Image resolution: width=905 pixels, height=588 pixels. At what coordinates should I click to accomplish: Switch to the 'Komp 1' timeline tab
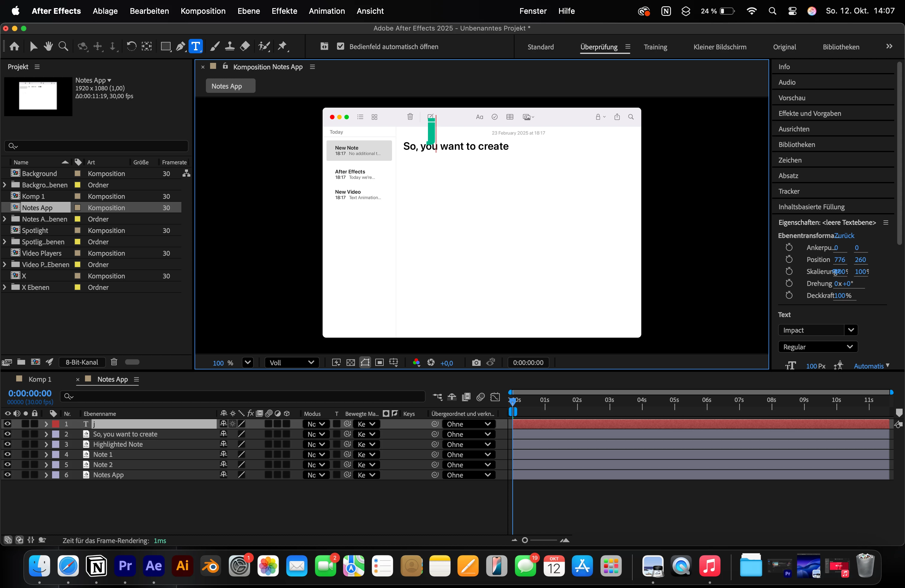click(x=40, y=379)
